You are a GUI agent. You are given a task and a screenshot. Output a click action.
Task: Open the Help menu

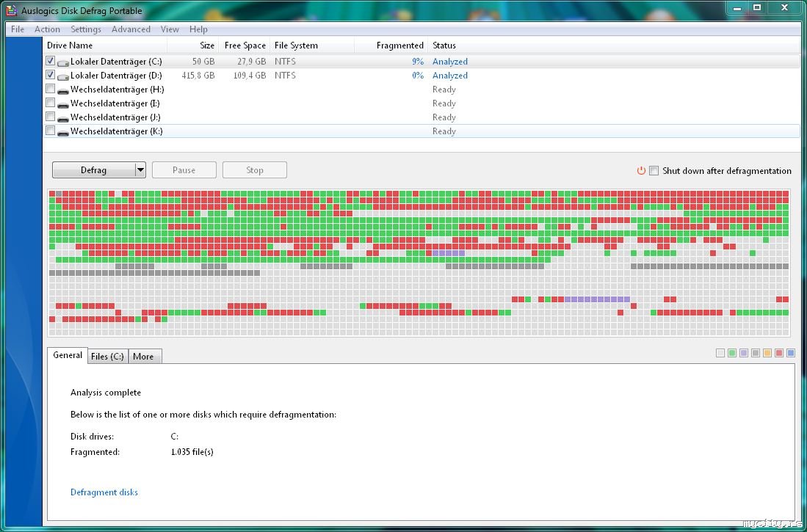point(198,29)
